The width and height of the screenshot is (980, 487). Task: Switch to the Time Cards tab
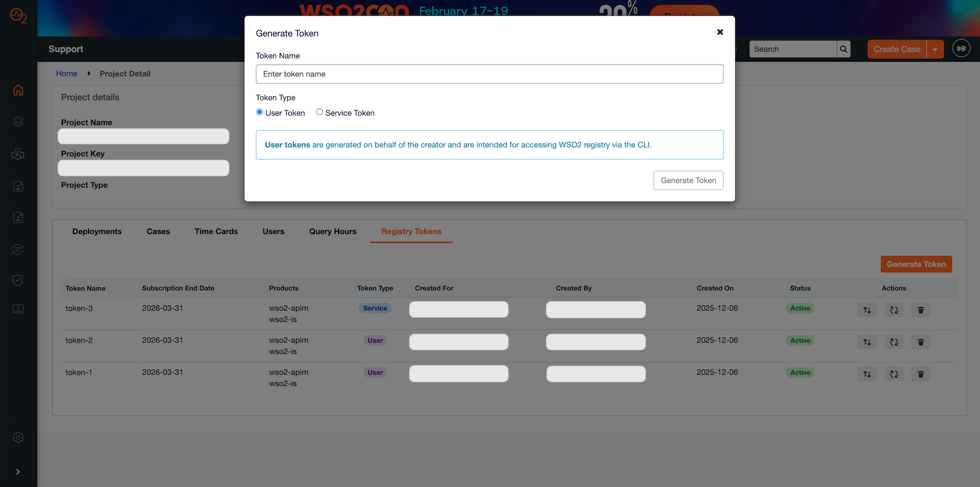tap(216, 231)
